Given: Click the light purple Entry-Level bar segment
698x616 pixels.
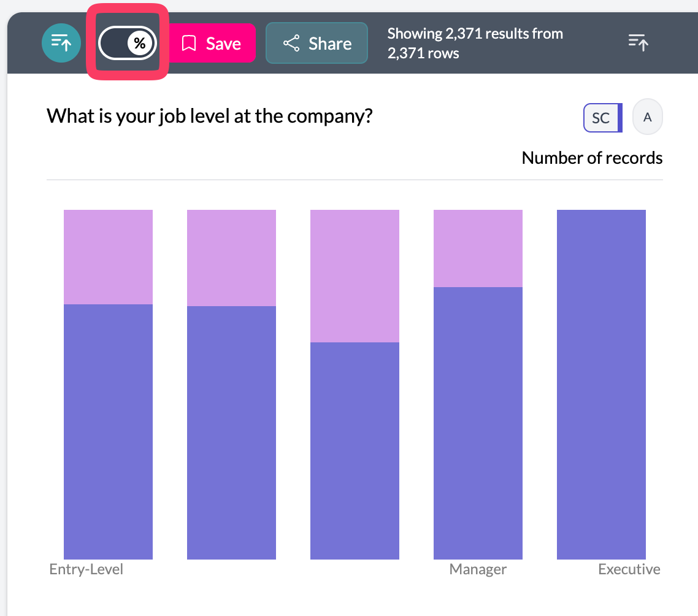Looking at the screenshot, I should coord(108,256).
